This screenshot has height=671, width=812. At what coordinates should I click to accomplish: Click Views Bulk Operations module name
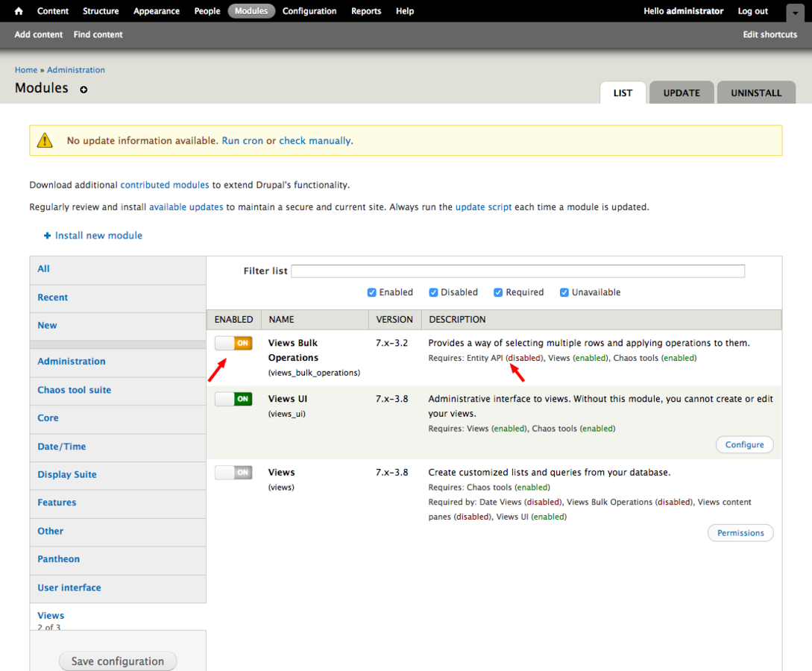(293, 350)
